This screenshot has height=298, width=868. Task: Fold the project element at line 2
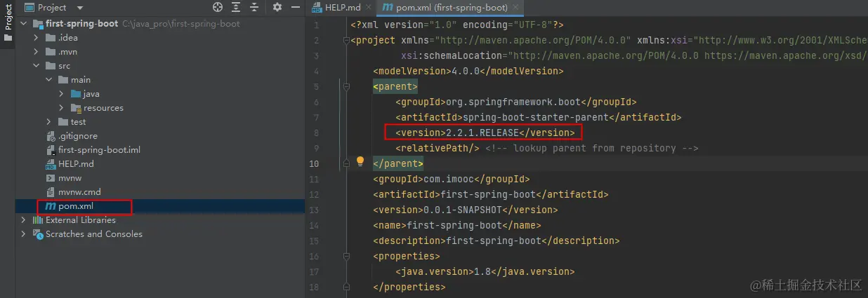(346, 41)
